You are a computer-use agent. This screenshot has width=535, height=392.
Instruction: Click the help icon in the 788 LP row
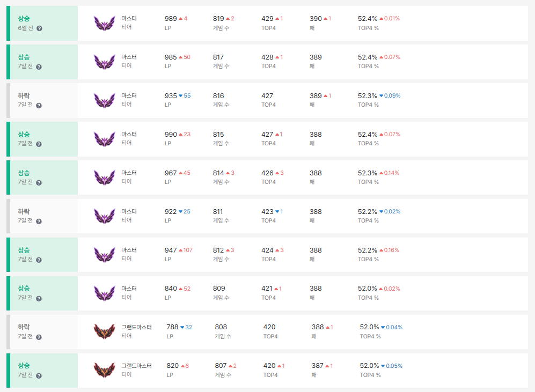39,337
